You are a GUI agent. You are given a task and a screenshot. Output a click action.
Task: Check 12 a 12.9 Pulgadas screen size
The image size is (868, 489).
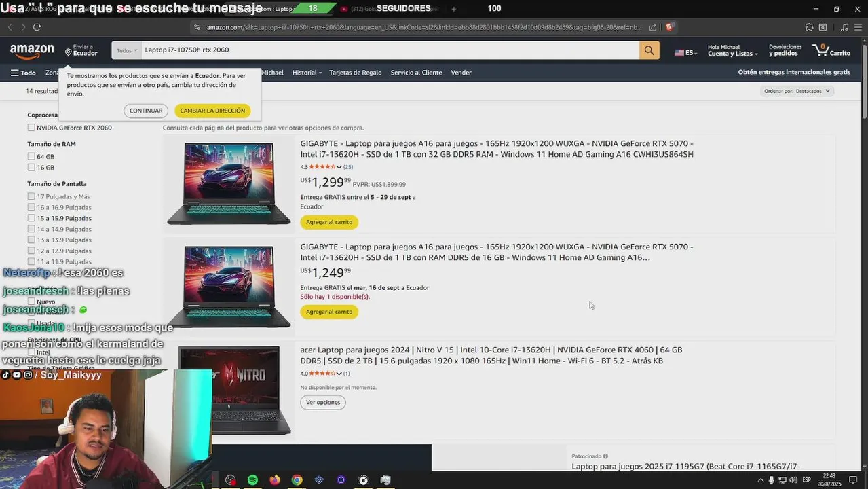[31, 251]
